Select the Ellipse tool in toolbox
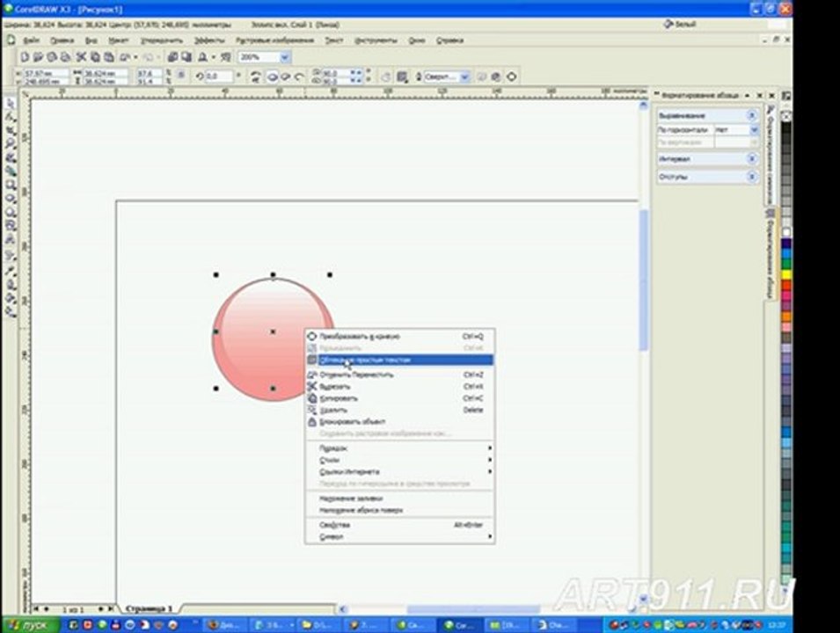840x633 pixels. (x=11, y=200)
